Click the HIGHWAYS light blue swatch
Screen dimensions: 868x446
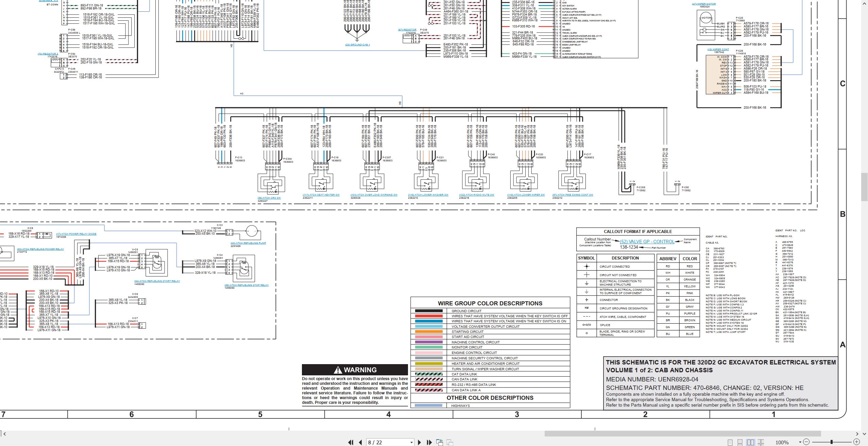point(429,406)
